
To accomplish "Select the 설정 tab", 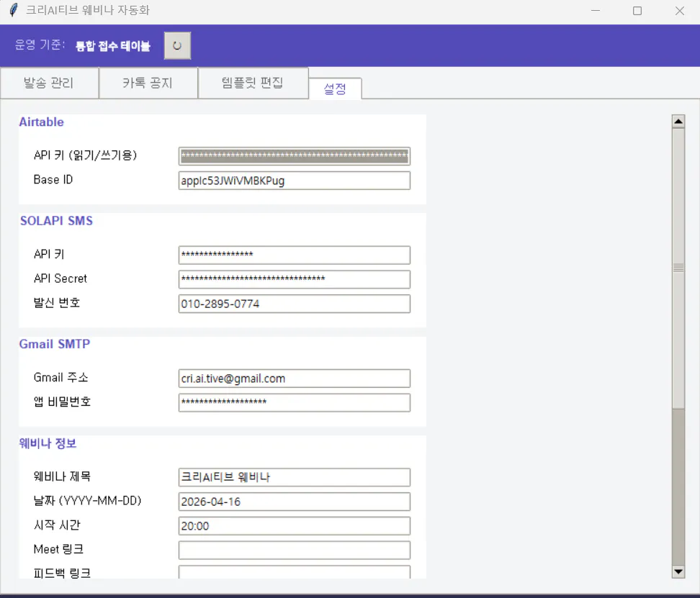I will [335, 89].
